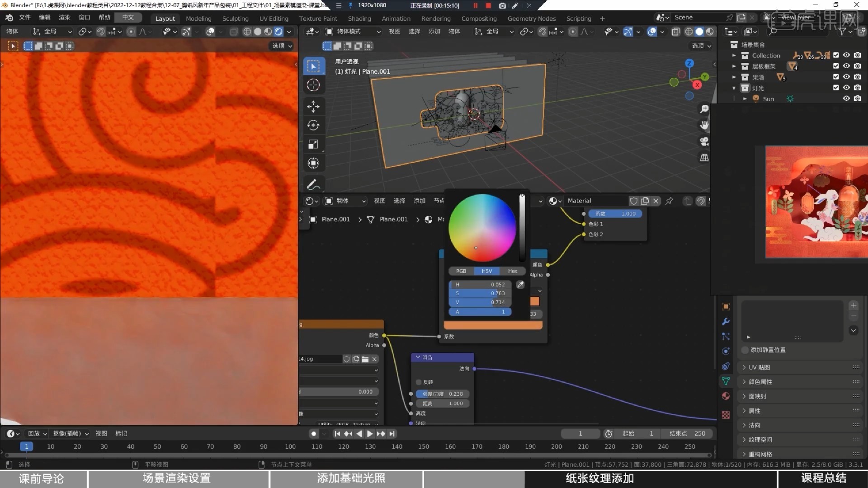Click the open image folder icon
Viewport: 868px width, 488px height.
(x=365, y=359)
